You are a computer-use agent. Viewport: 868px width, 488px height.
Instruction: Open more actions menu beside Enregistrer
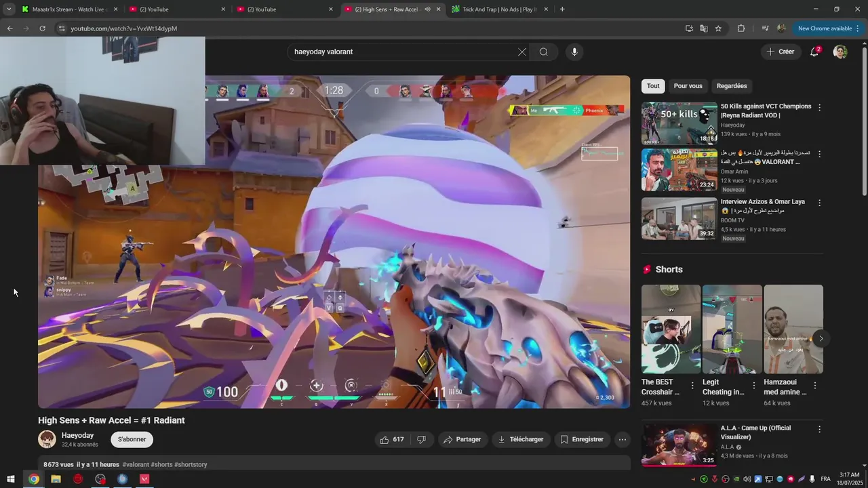point(622,439)
